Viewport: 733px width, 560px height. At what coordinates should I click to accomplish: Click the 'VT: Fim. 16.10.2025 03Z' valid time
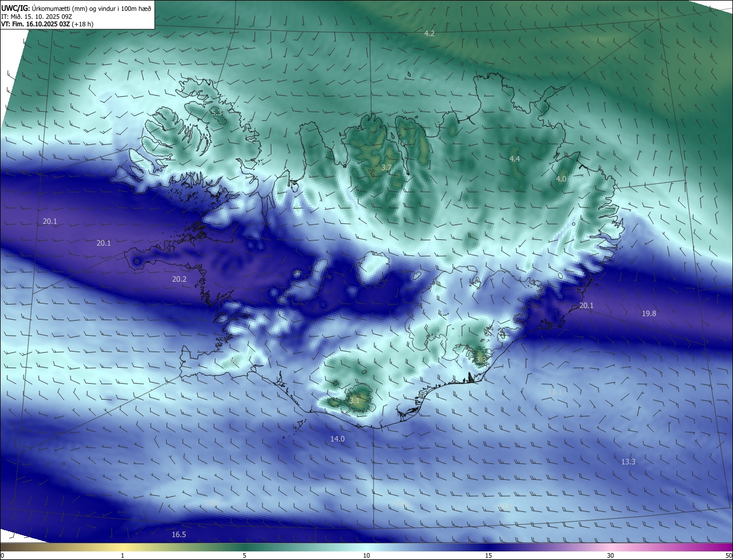click(36, 24)
